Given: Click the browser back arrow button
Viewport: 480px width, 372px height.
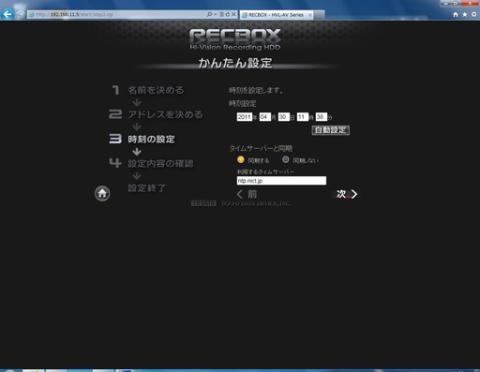Looking at the screenshot, I should [7, 14].
